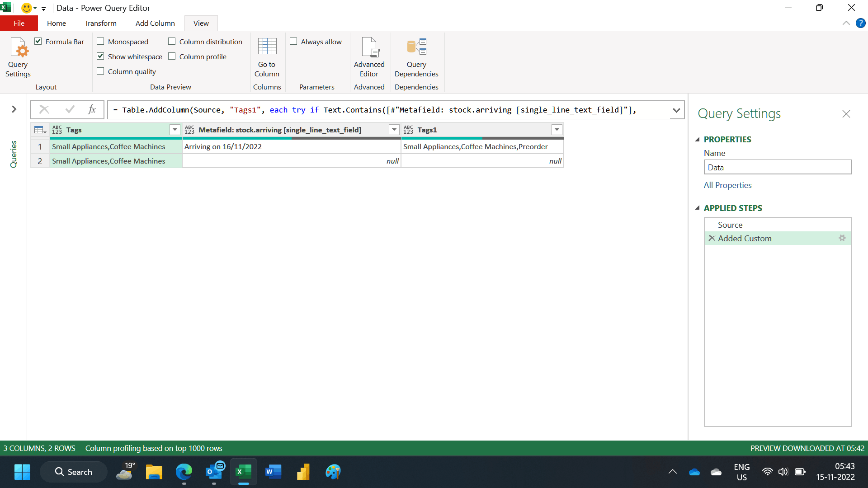Change data type icon of Tags column

click(57, 130)
